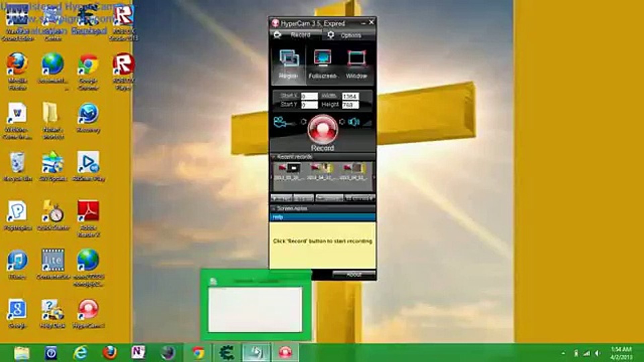
Task: Open Google Chrome from the taskbar
Action: pyautogui.click(x=198, y=353)
